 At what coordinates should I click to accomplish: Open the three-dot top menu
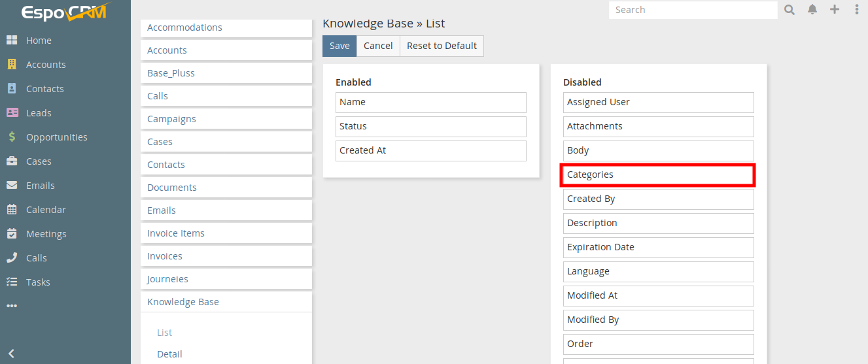coord(857,10)
